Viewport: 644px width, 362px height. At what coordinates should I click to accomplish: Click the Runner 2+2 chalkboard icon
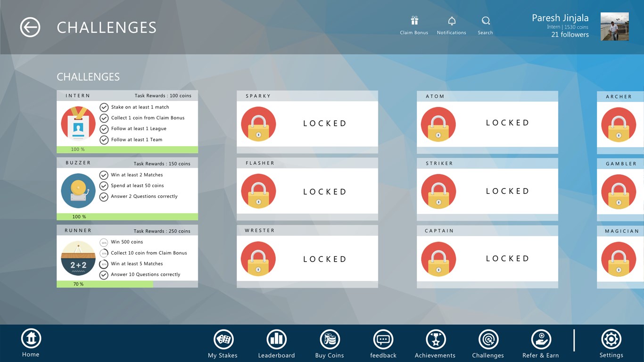(x=78, y=258)
